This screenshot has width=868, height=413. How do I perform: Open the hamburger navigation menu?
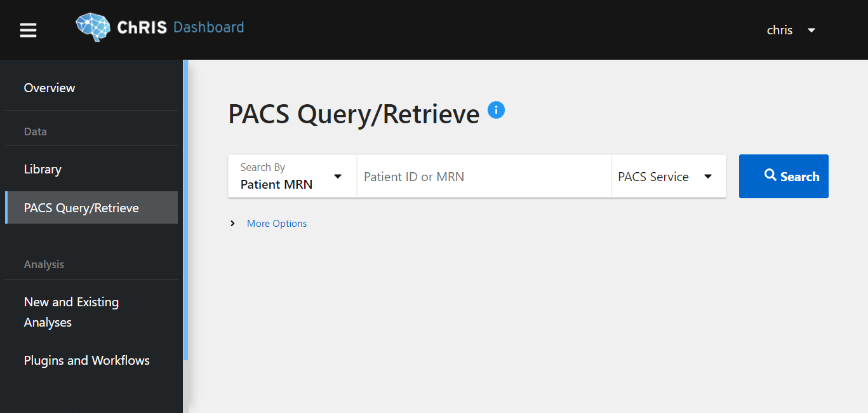coord(28,30)
